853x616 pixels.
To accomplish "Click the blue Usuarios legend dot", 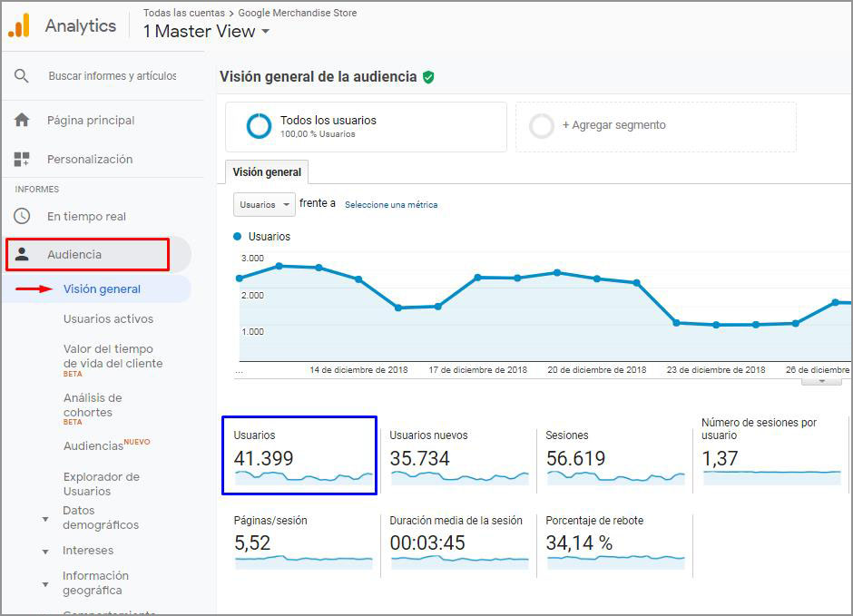I will (237, 236).
